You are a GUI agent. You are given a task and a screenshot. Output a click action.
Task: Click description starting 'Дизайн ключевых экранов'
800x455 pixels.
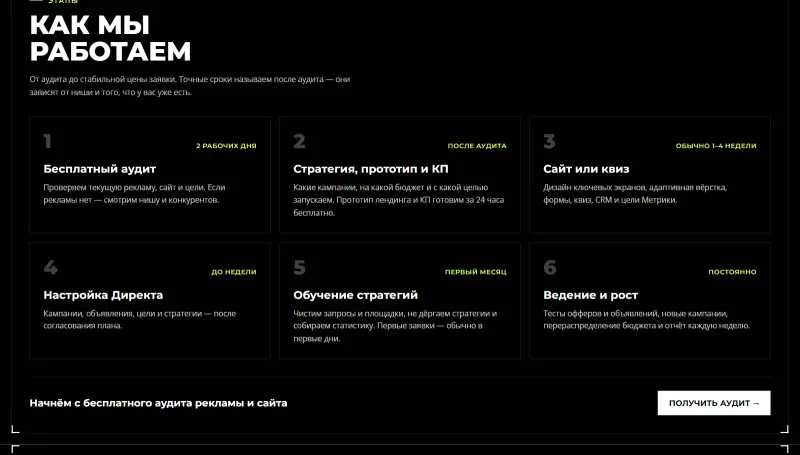coord(635,193)
